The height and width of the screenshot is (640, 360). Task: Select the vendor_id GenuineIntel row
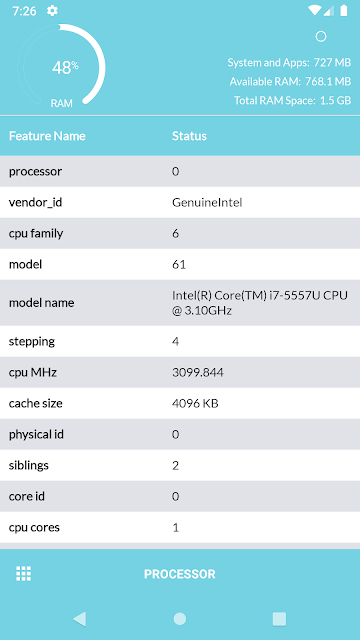click(x=180, y=202)
